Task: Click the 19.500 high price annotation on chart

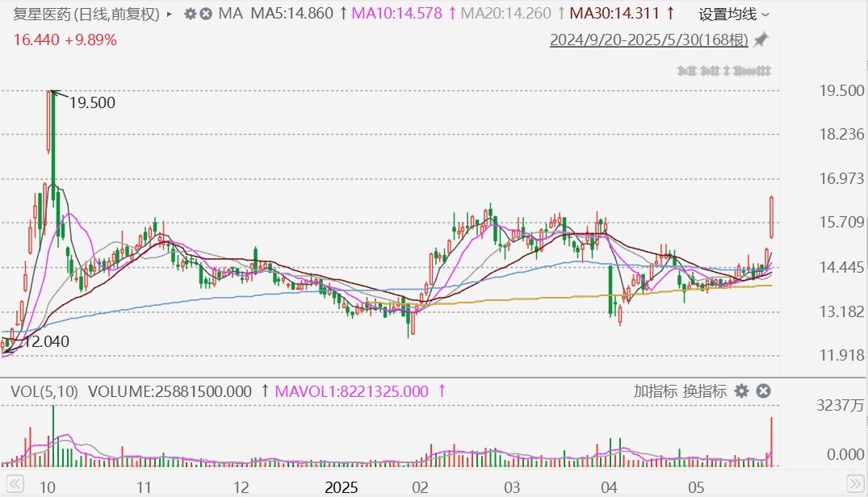Action: [92, 102]
